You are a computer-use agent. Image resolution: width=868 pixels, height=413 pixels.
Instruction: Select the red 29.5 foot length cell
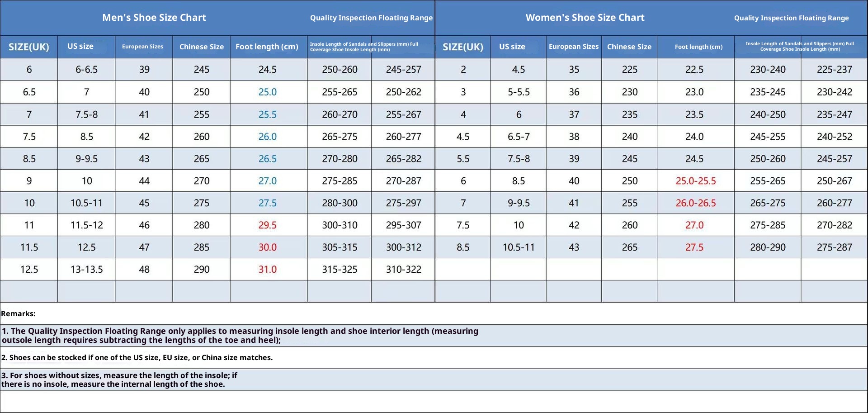(x=267, y=225)
